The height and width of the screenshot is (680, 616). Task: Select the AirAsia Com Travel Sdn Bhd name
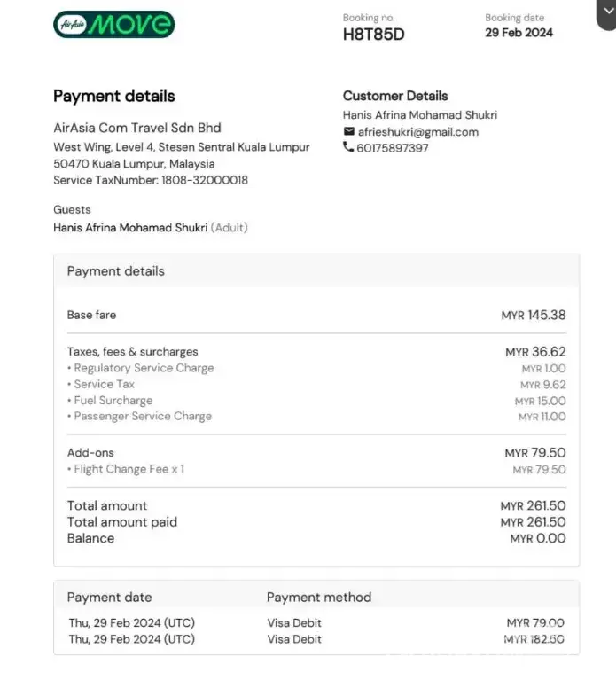coord(137,128)
